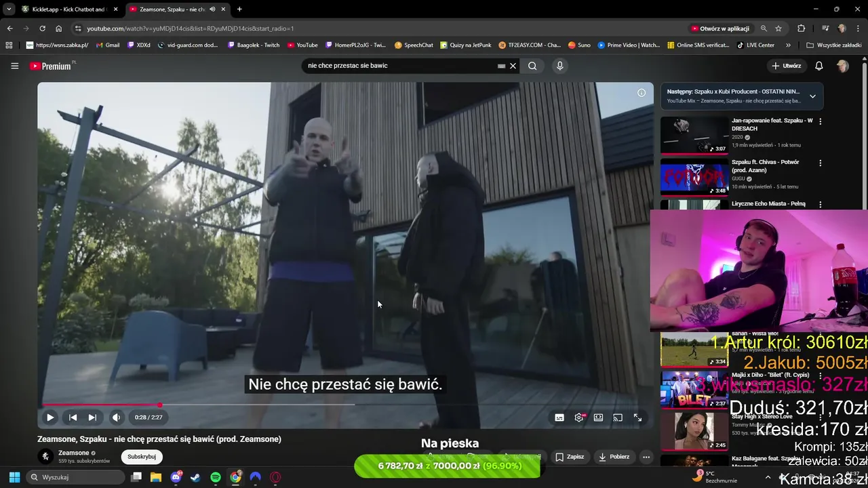Reload the page
The width and height of the screenshot is (868, 488).
click(x=42, y=28)
